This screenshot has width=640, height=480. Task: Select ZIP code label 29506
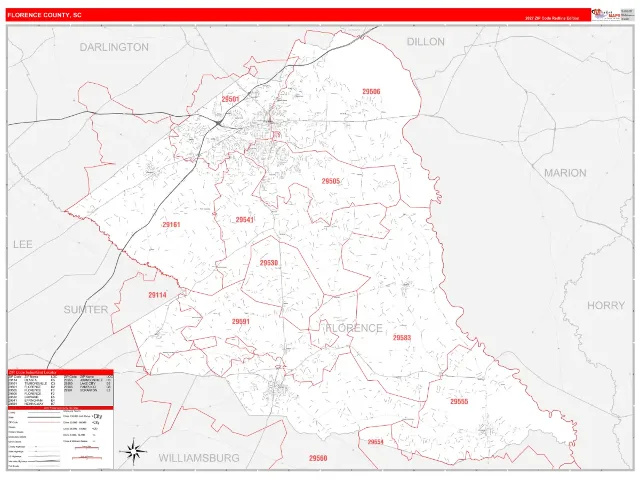[x=371, y=91]
